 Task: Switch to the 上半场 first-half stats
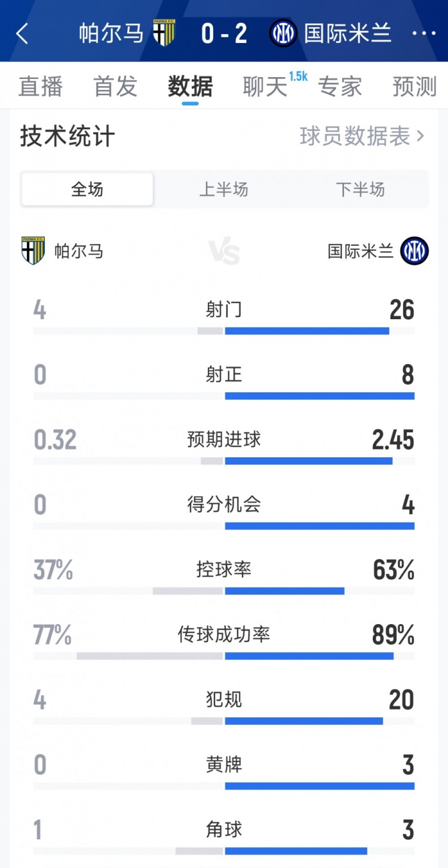coord(224,189)
